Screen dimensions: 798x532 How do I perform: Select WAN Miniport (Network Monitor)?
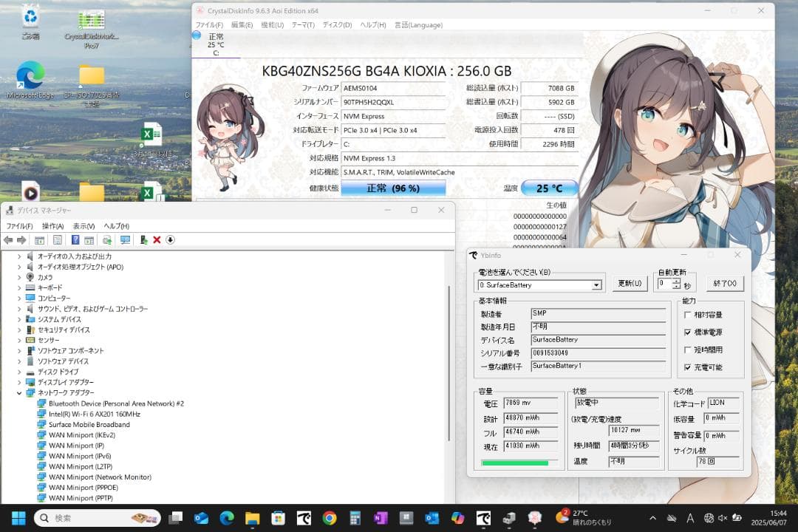point(100,477)
